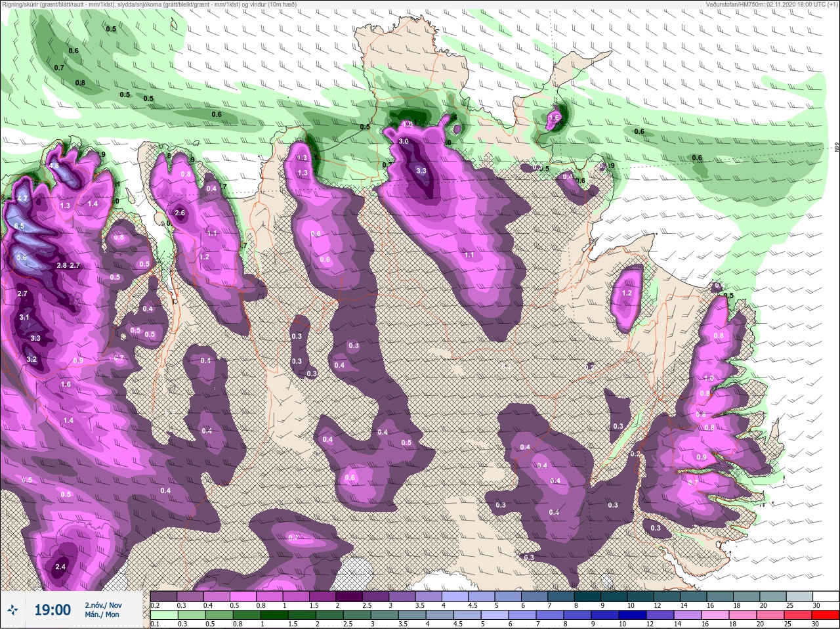Image resolution: width=840 pixels, height=629 pixels.
Task: Click the 6.5 precipitation value on the map
Action: (19, 226)
